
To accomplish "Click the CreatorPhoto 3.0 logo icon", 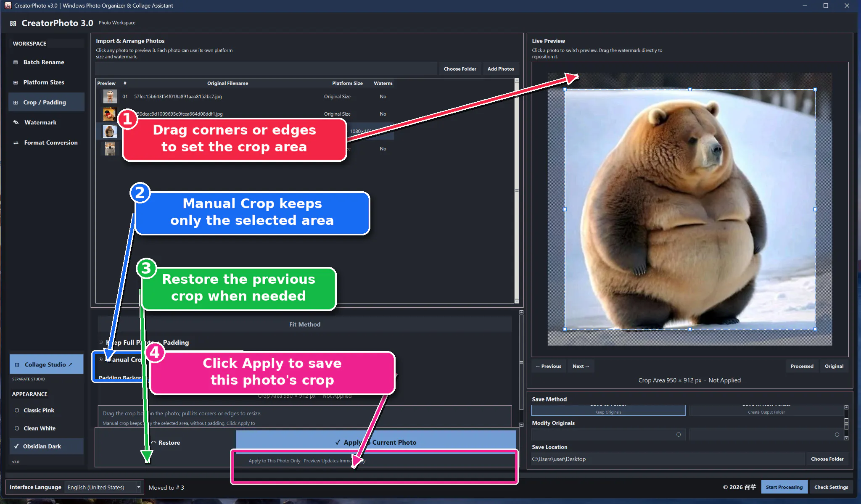I will point(13,24).
